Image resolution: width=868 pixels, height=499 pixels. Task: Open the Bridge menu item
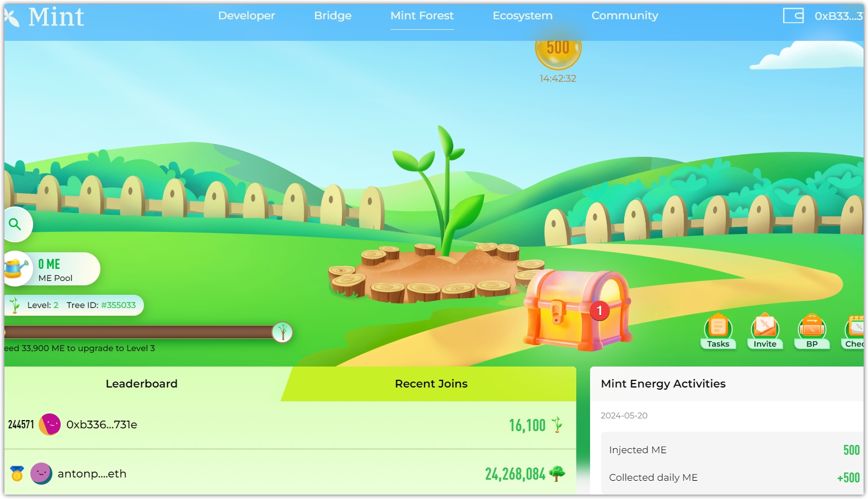click(333, 16)
